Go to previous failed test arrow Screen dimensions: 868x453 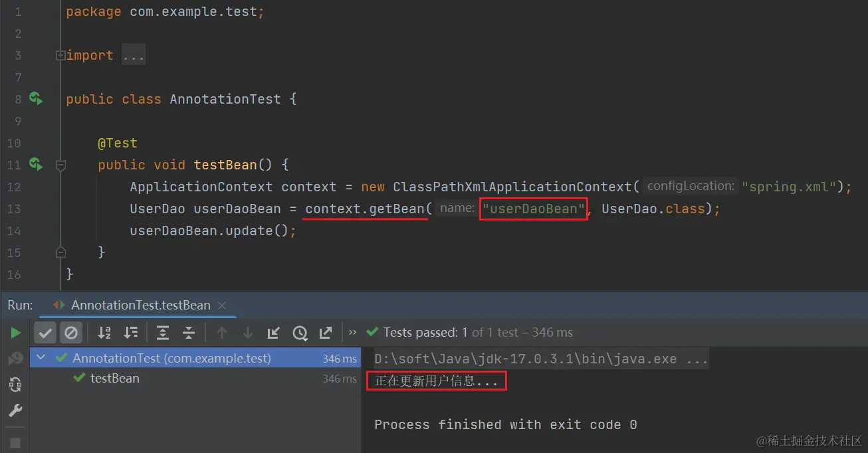point(222,332)
